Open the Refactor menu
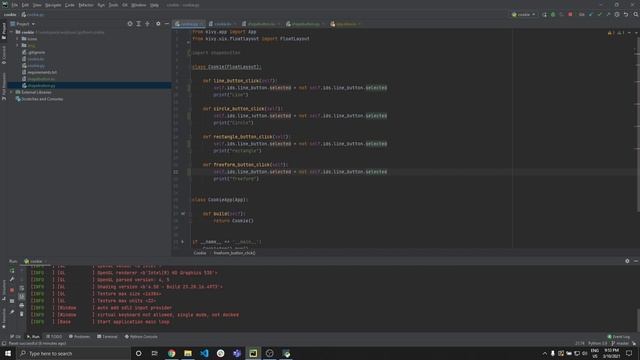The image size is (640, 360). click(x=86, y=5)
